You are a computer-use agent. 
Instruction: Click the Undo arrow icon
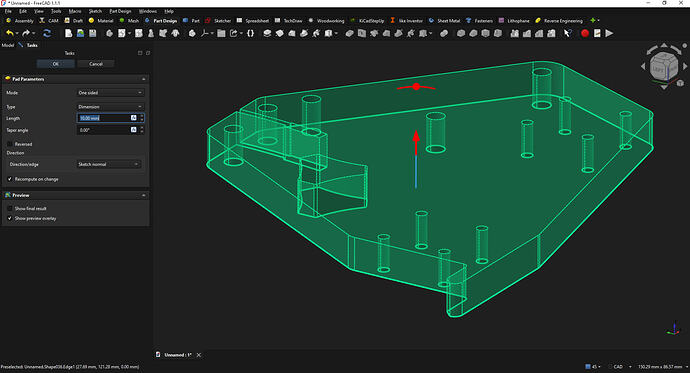(x=9, y=33)
